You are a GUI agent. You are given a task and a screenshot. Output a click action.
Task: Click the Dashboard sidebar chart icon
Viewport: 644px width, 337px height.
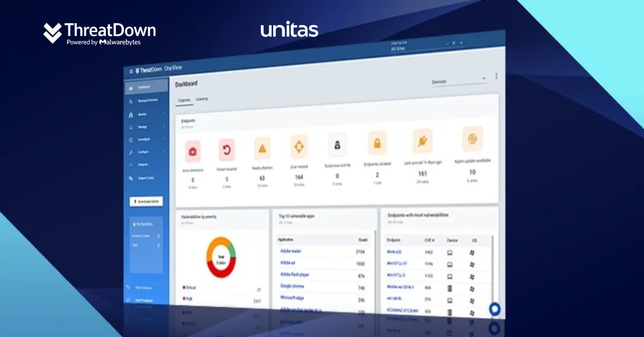131,88
